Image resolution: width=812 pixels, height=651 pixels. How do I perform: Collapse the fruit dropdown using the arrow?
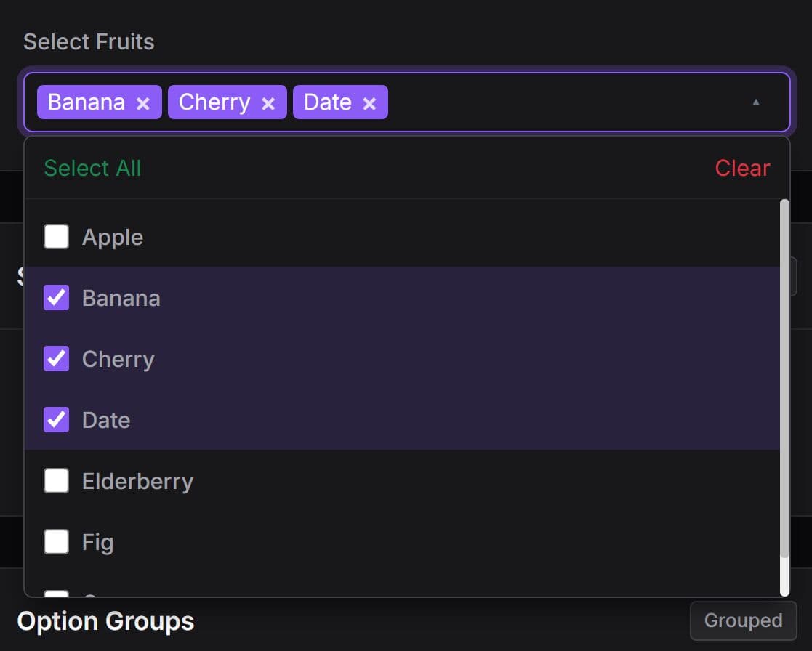[756, 102]
